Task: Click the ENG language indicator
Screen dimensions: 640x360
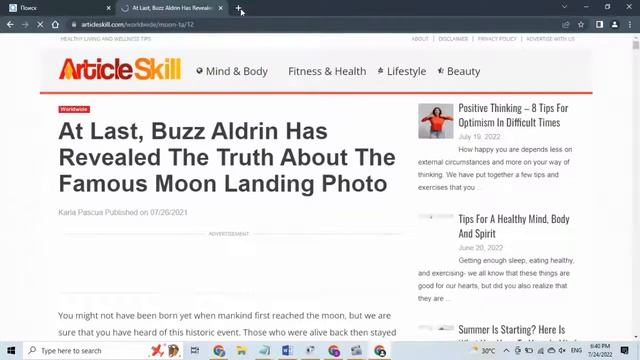Action: (x=576, y=351)
